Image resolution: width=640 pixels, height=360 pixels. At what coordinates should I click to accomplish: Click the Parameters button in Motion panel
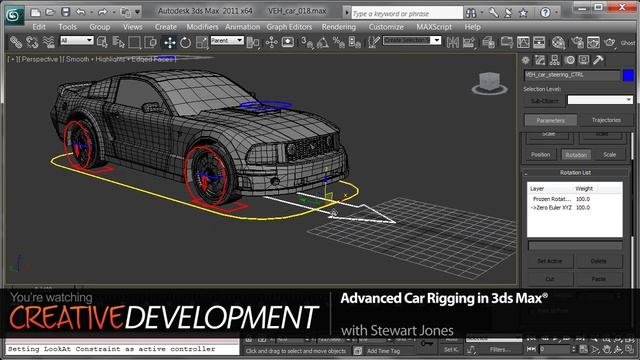[x=551, y=120]
